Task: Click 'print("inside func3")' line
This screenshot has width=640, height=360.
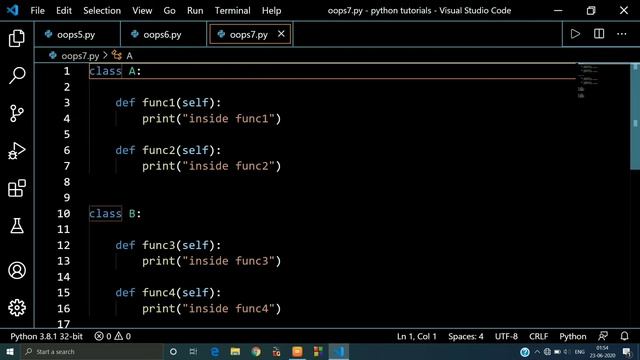Action: pyautogui.click(x=211, y=261)
